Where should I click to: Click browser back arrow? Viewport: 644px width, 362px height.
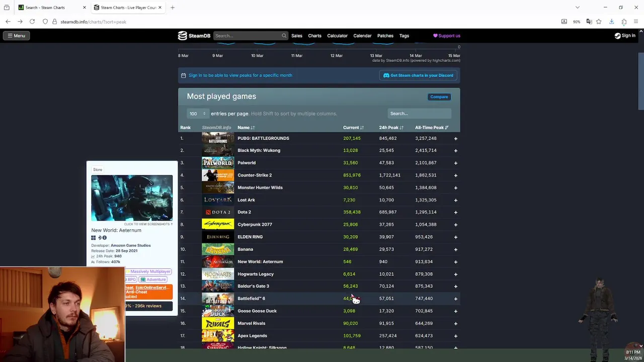[x=8, y=22]
